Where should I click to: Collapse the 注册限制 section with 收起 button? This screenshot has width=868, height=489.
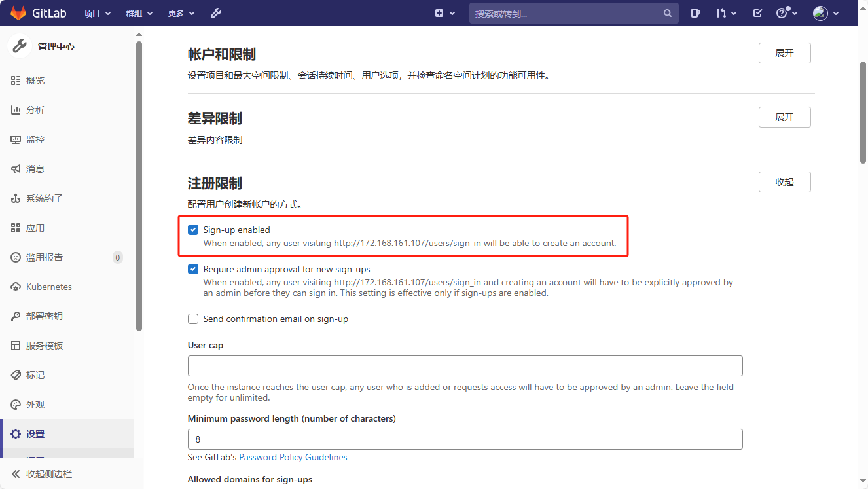click(784, 182)
